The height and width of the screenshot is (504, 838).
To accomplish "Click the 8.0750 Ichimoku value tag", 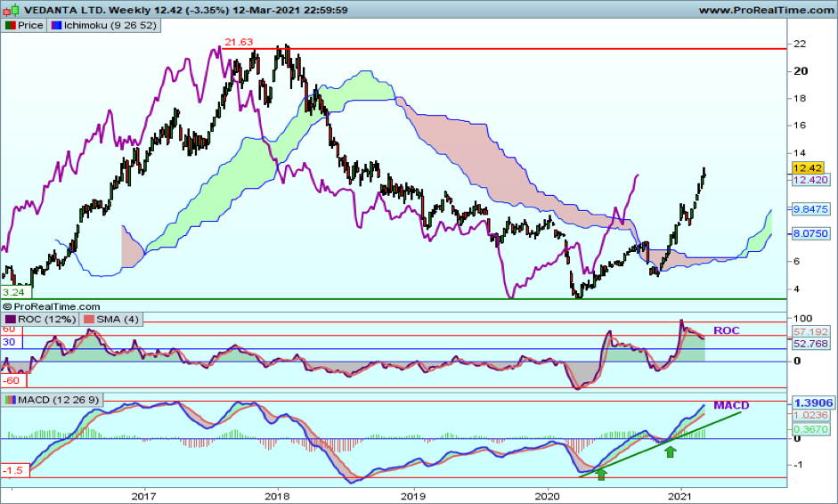I will (810, 233).
